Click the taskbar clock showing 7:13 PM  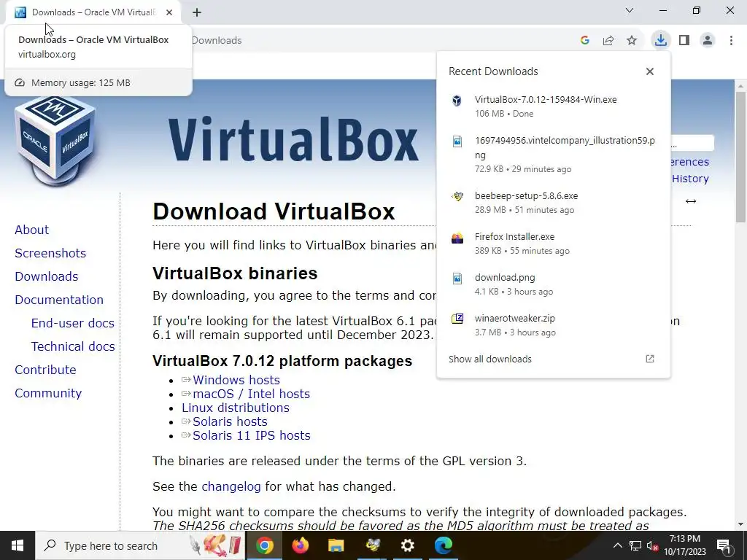point(684,545)
